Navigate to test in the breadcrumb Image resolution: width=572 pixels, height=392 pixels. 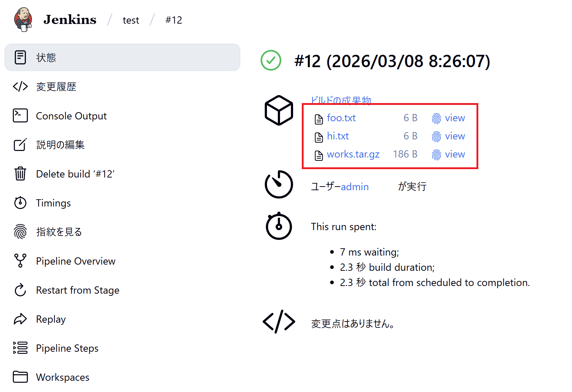pos(131,20)
